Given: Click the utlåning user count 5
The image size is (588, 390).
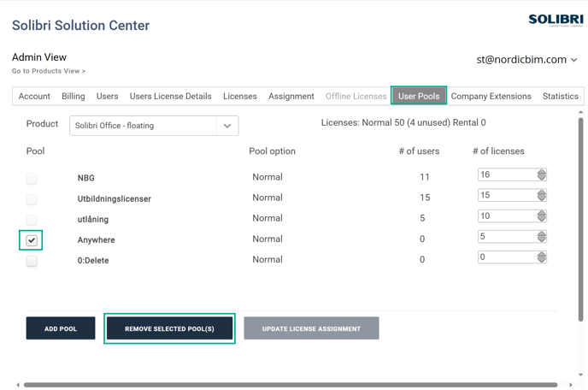Looking at the screenshot, I should tap(422, 218).
